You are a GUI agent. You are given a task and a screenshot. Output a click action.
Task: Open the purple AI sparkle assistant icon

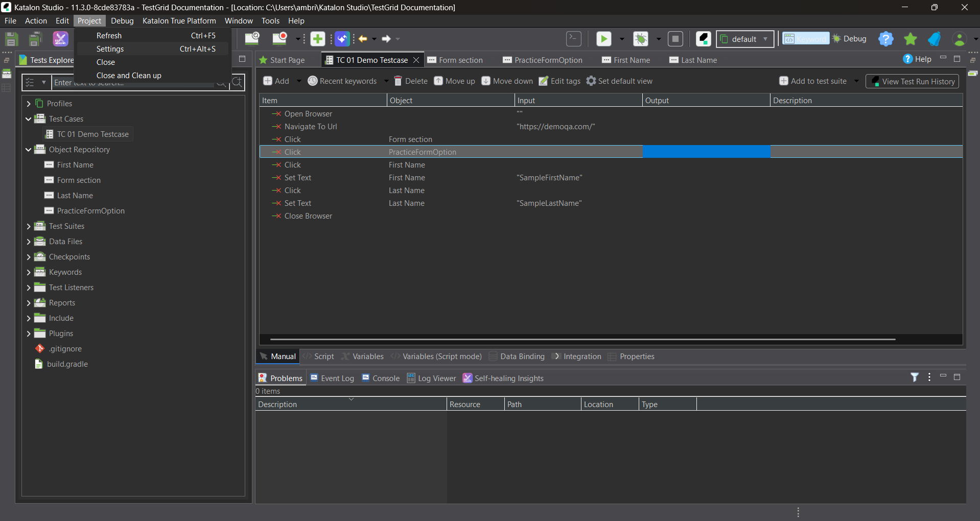coord(342,39)
